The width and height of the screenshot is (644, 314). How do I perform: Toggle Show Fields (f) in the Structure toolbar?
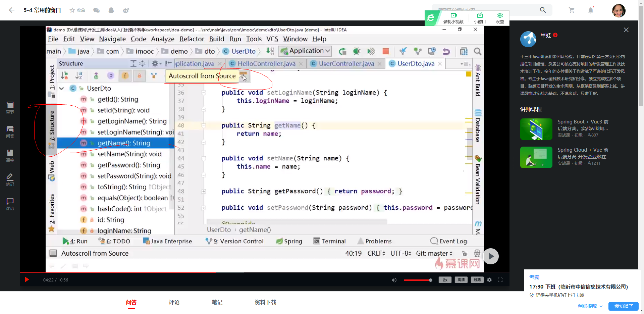(125, 76)
